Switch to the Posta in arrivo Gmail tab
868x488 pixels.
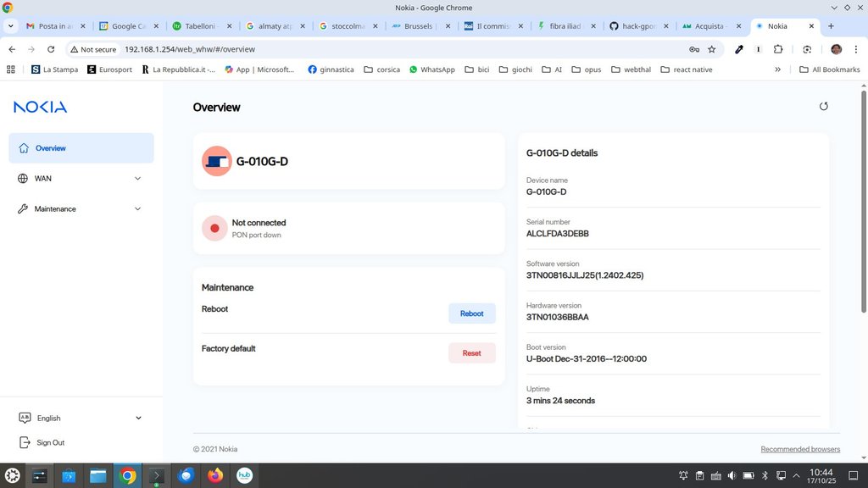click(x=55, y=26)
